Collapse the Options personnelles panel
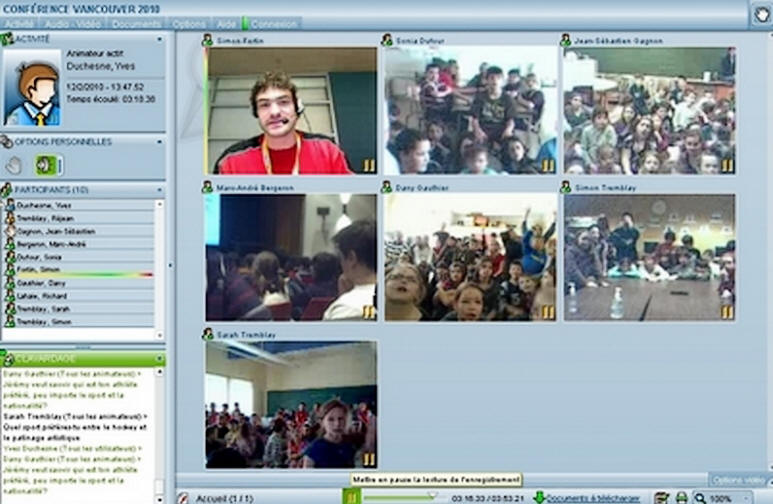This screenshot has height=504, width=773. 159,142
